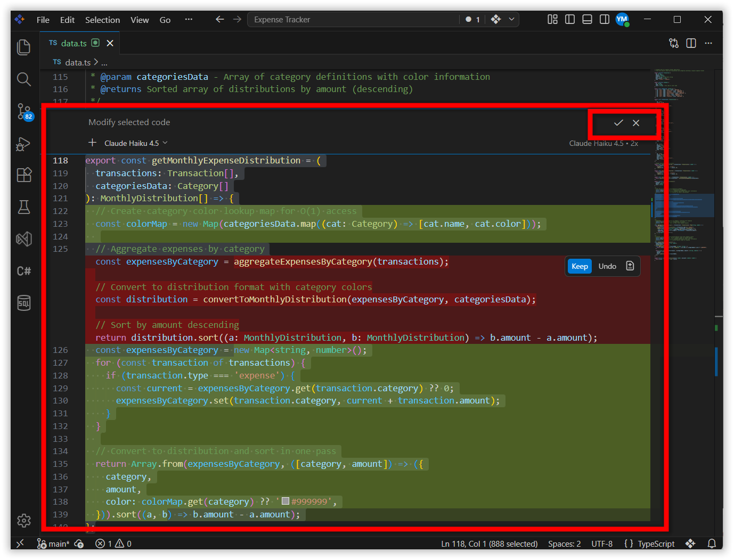This screenshot has width=734, height=560.
Task: Open the Search view in the activity bar
Action: (x=24, y=79)
